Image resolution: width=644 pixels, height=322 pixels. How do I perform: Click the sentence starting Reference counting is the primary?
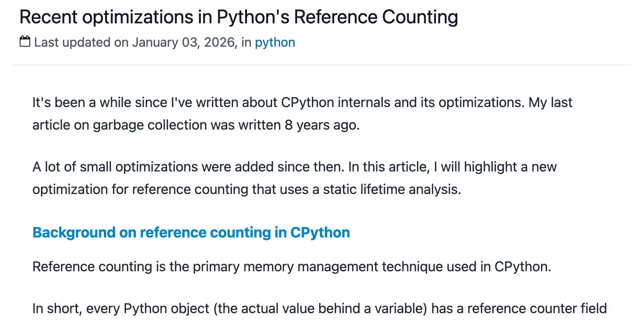pos(291,267)
